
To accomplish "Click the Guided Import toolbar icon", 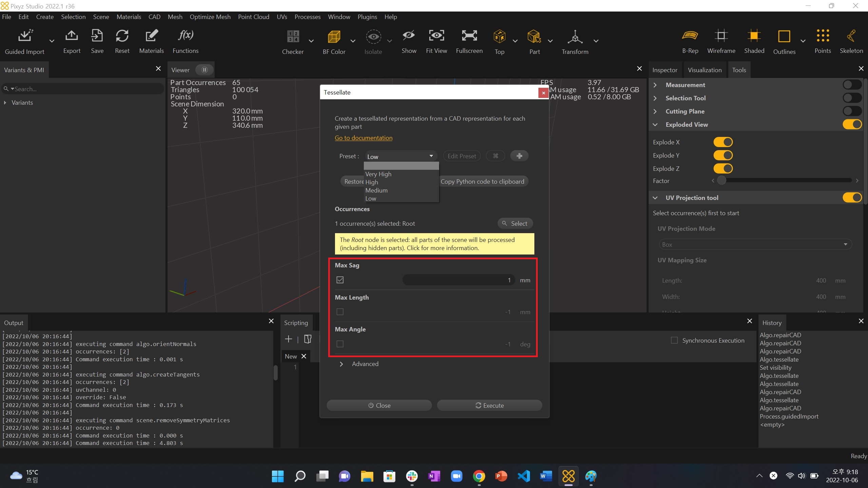I will (x=25, y=36).
